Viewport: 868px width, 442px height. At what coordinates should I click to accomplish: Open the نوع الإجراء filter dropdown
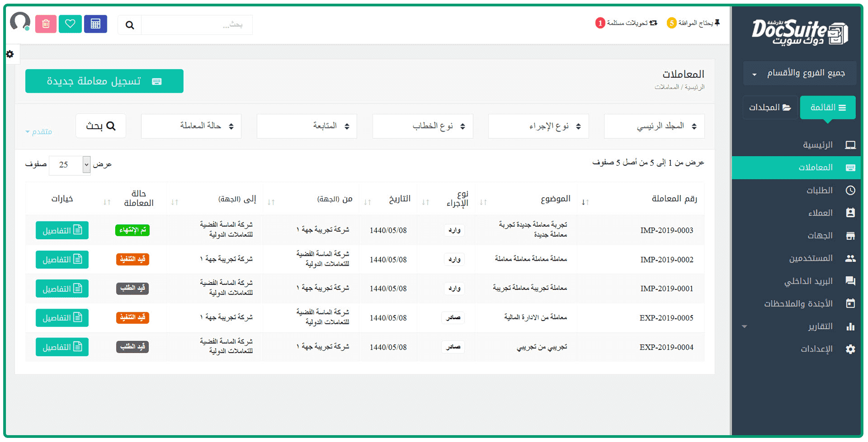538,126
